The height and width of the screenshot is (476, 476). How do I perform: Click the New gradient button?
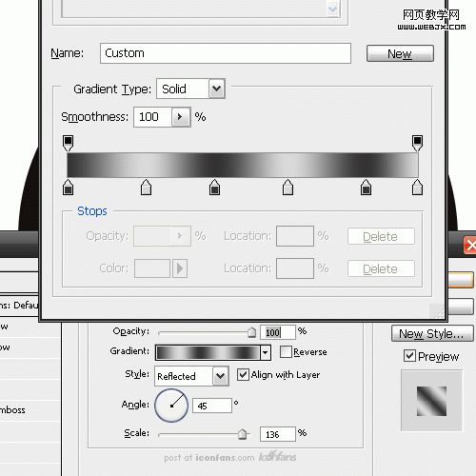tap(400, 53)
